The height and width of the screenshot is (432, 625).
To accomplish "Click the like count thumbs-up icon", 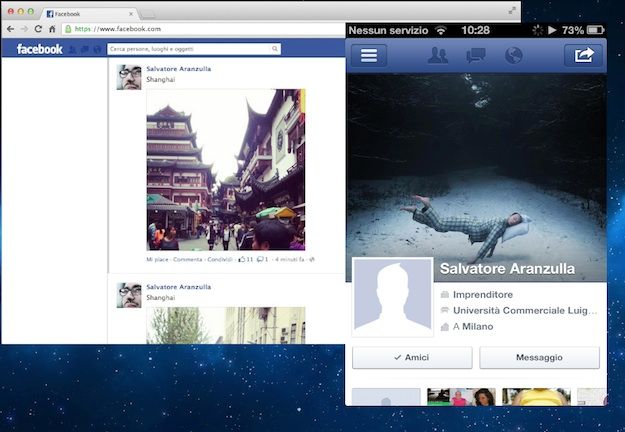I will click(242, 259).
